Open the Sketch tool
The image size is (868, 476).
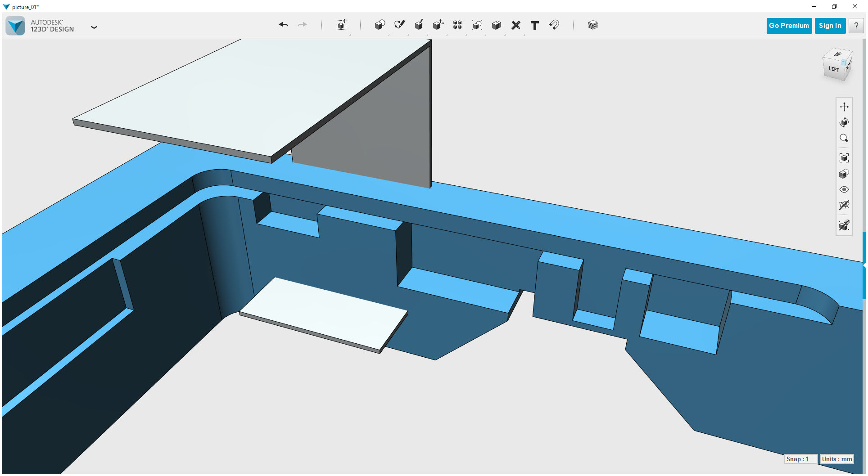point(399,25)
